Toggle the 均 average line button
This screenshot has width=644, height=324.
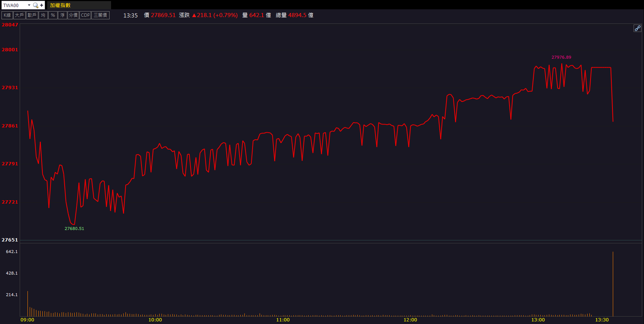pos(43,15)
